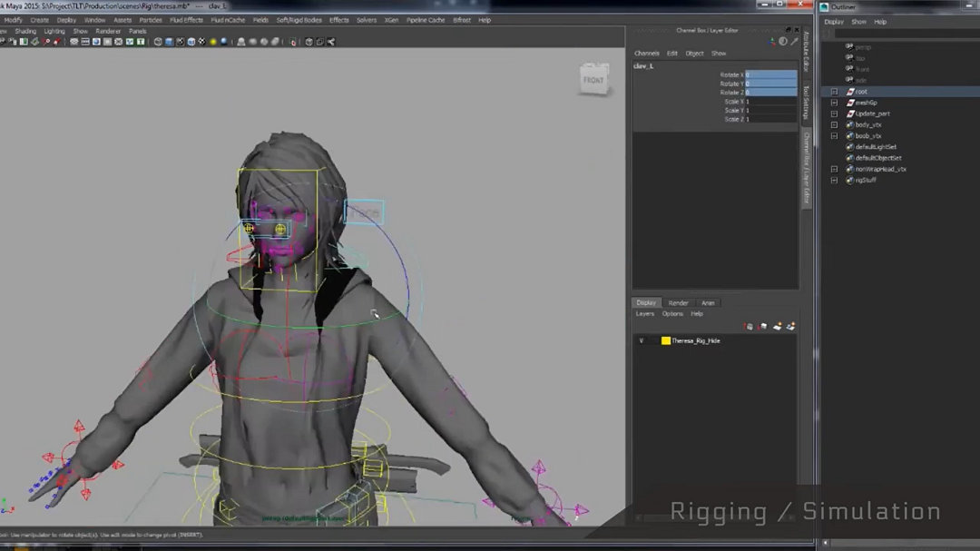Toggle the wireframe cube icon in viewport toolbar
The height and width of the screenshot is (551, 980).
pos(158,42)
